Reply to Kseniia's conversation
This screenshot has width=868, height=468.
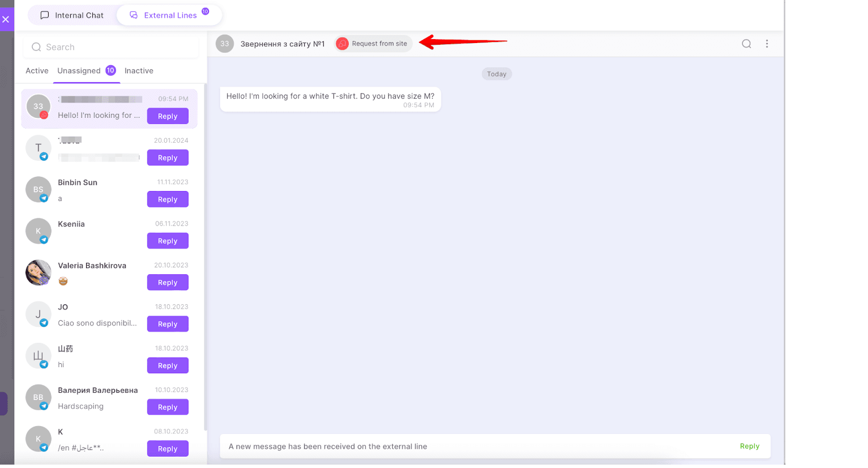tap(168, 241)
